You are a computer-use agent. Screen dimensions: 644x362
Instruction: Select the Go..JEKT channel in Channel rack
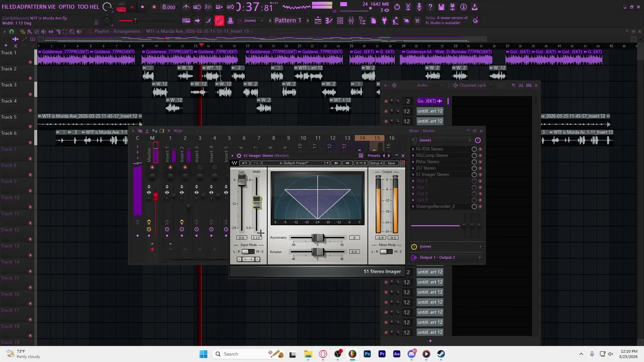430,101
